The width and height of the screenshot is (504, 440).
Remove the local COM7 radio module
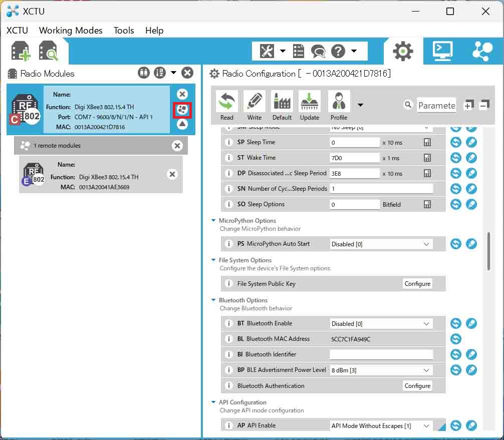pyautogui.click(x=182, y=94)
